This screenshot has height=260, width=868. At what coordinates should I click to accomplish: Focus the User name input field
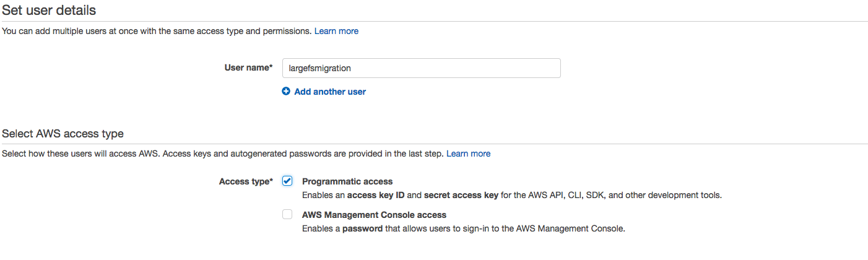coord(421,68)
